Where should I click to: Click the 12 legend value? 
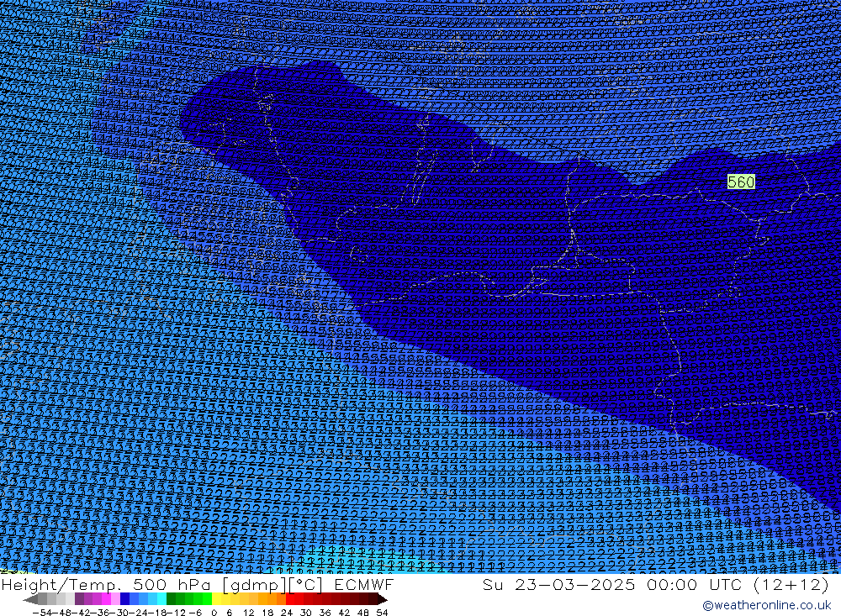(248, 613)
